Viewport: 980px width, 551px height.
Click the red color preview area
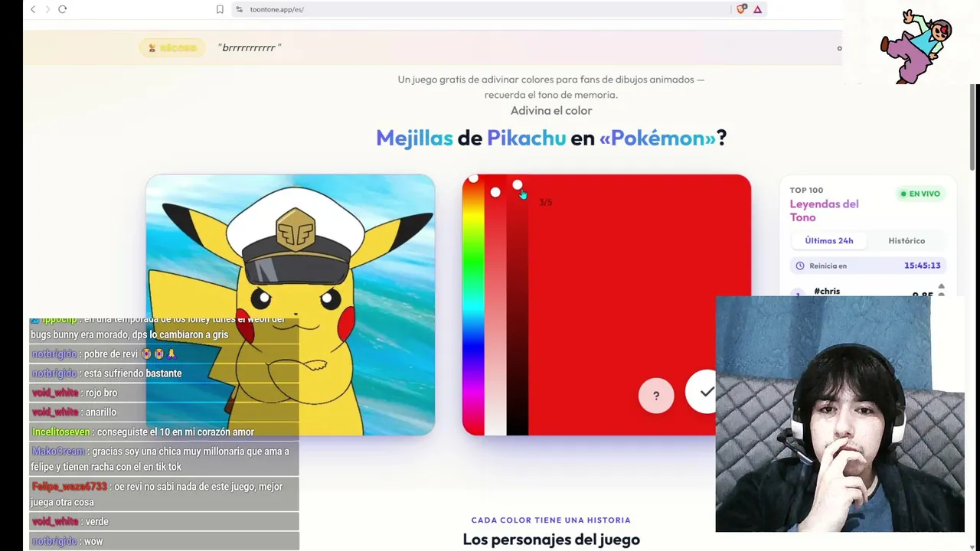point(639,305)
